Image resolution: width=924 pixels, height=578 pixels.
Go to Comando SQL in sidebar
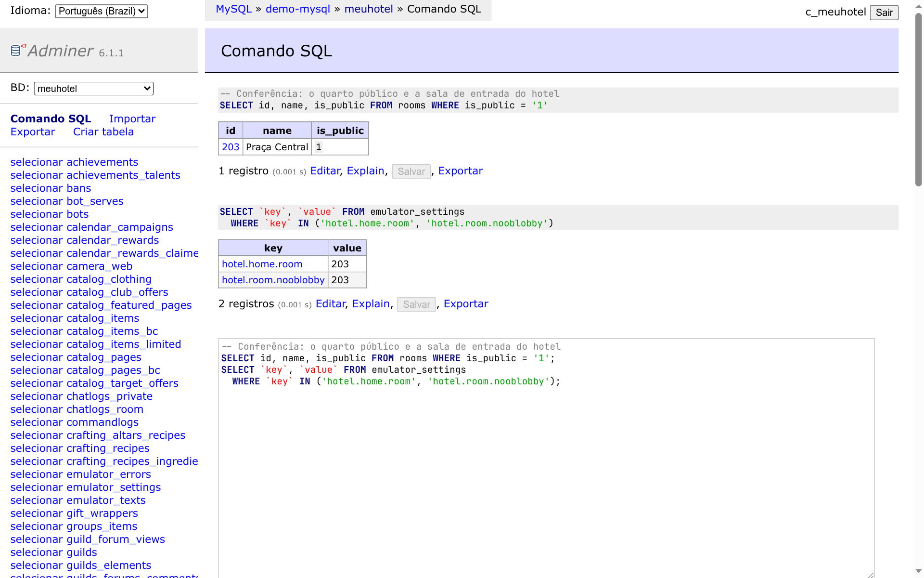click(51, 119)
